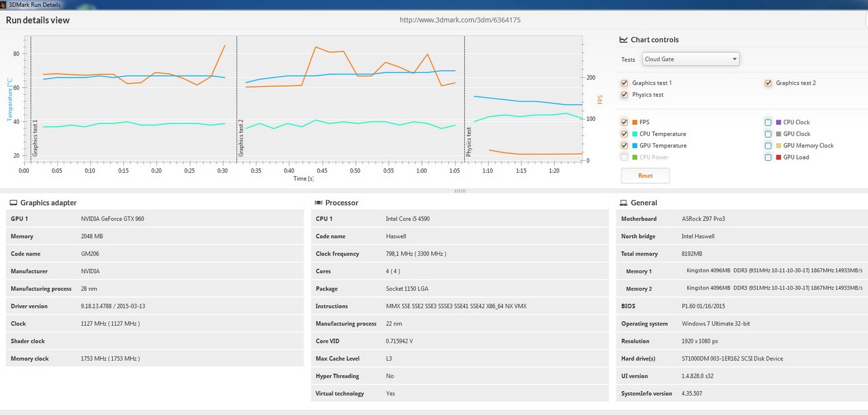Disable the CPU Temperature checkbox
The width and height of the screenshot is (868, 415).
click(624, 134)
